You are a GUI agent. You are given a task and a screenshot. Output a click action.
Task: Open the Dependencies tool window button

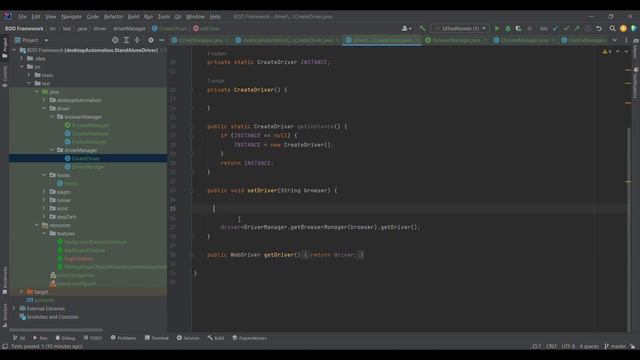(249, 338)
